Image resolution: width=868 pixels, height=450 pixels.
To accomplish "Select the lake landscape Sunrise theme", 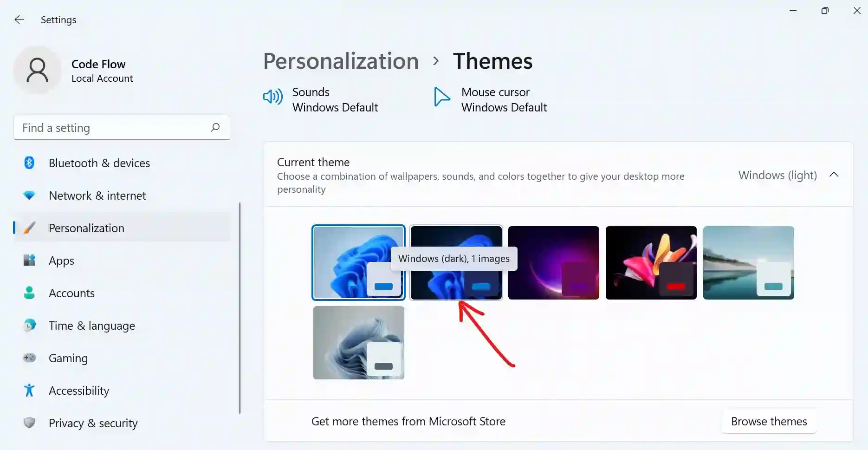I will [x=748, y=262].
